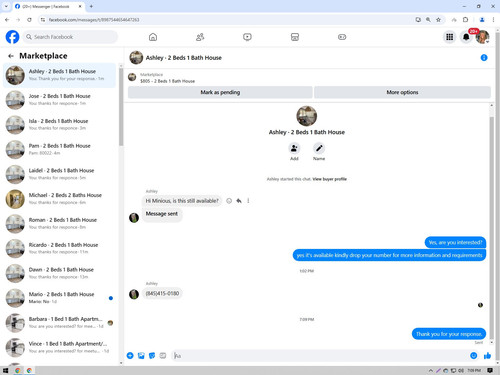Reply to the 'is this still available' message
Screen dimensions: 500x375
[239, 201]
